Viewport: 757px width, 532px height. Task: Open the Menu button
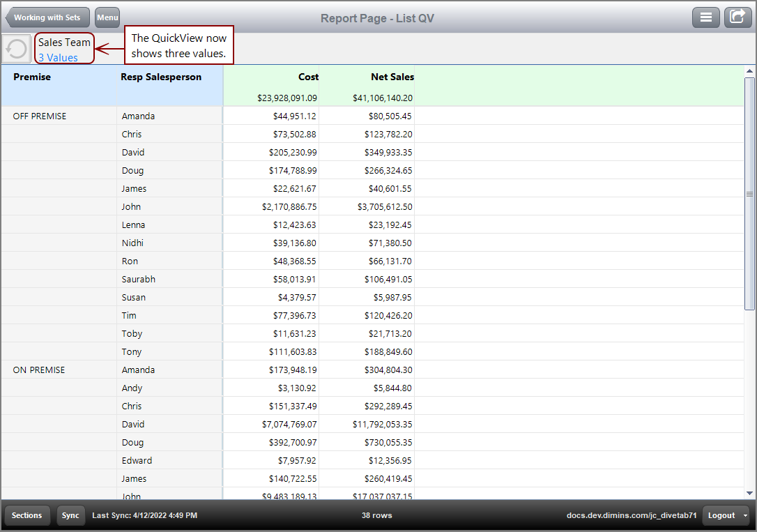point(107,17)
